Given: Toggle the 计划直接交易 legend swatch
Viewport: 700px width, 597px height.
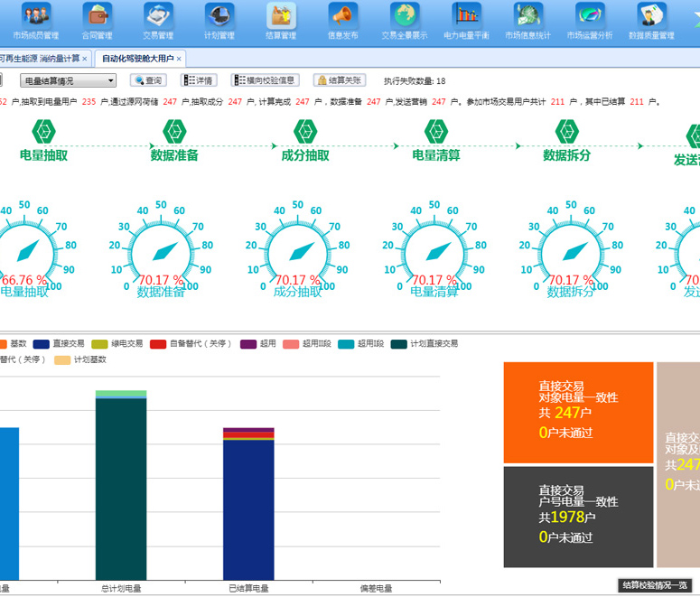Looking at the screenshot, I should click(x=398, y=344).
